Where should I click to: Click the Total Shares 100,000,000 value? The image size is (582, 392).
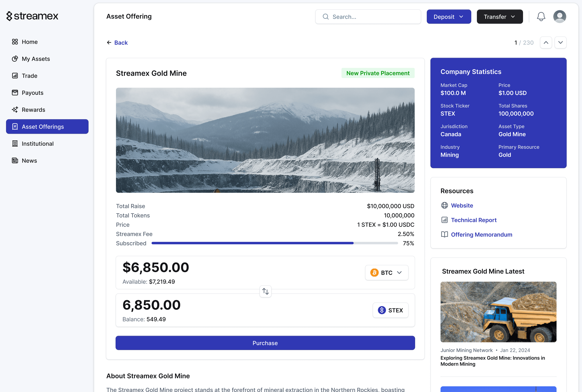click(x=516, y=114)
